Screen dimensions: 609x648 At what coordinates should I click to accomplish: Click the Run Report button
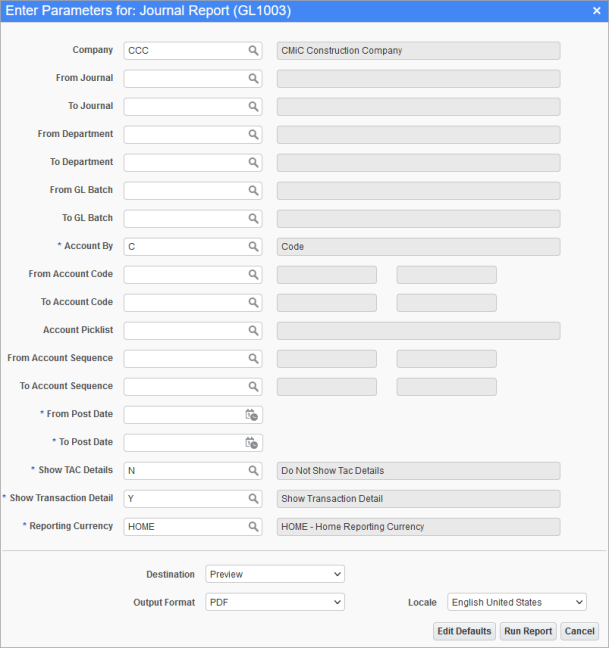pyautogui.click(x=528, y=631)
